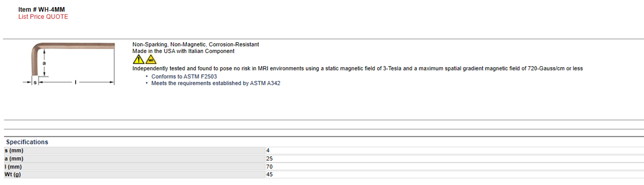Image resolution: width=644 pixels, height=185 pixels.
Task: Click the List Price QUOTE link
Action: point(43,17)
